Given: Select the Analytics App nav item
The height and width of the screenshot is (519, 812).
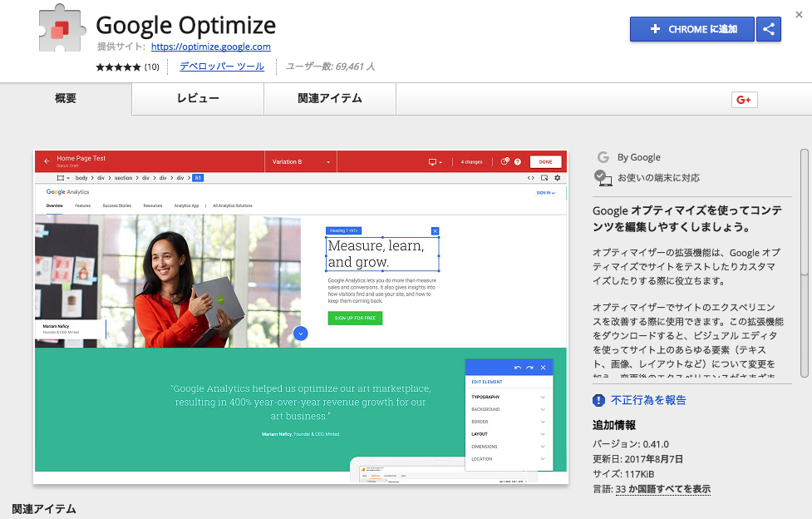Looking at the screenshot, I should [186, 205].
